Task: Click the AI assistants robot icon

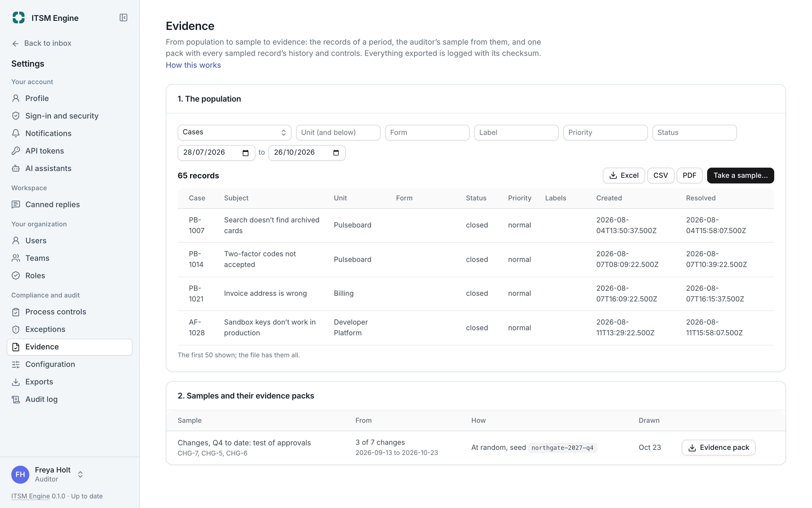Action: pyautogui.click(x=16, y=168)
